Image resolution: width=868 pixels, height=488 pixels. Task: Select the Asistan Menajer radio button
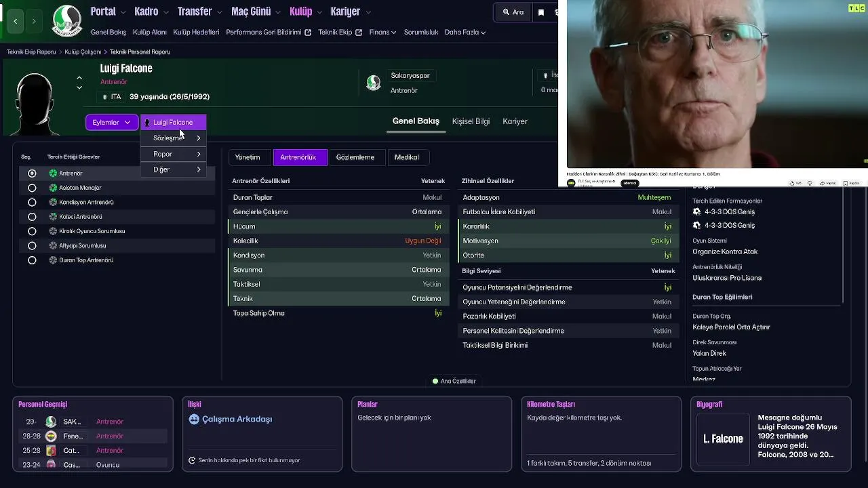pos(32,188)
